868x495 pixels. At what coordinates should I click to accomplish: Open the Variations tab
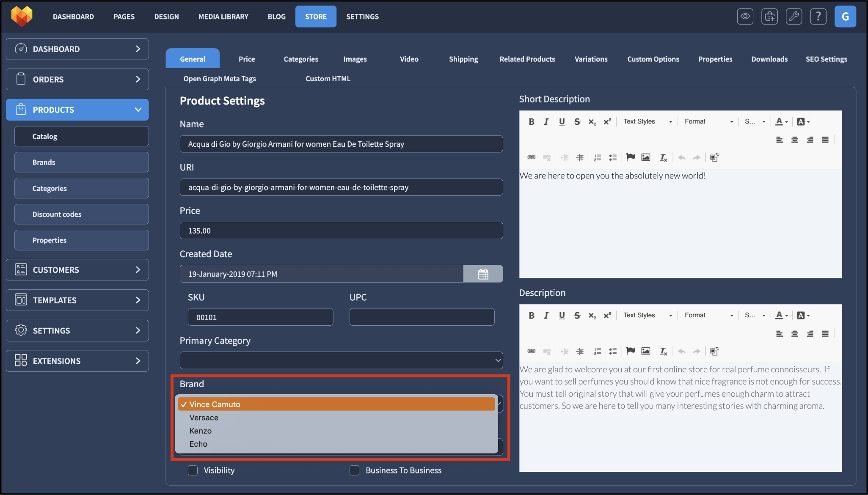591,59
